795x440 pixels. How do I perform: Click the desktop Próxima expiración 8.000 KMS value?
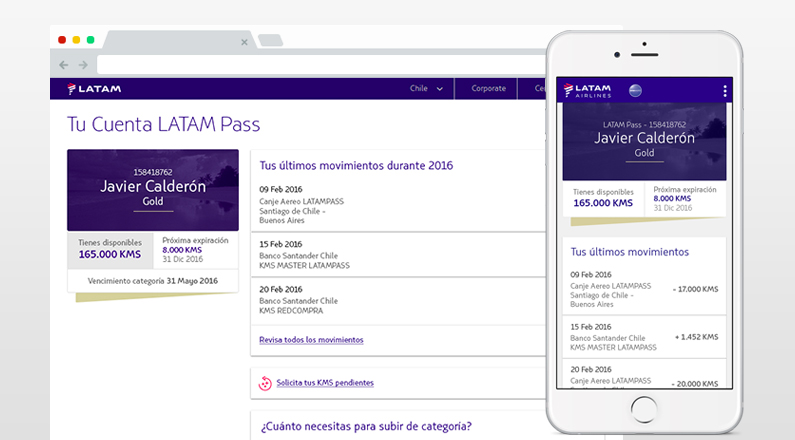(x=182, y=250)
